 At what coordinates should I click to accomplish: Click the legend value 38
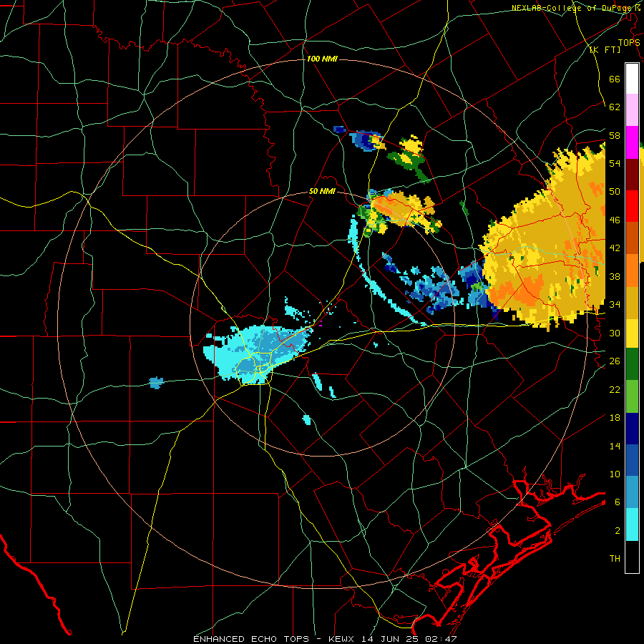[615, 276]
